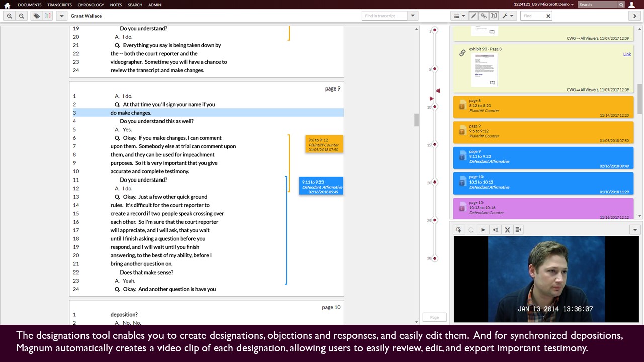Screen dimensions: 644x362
Task: Click the video sync list icon
Action: coord(518,230)
